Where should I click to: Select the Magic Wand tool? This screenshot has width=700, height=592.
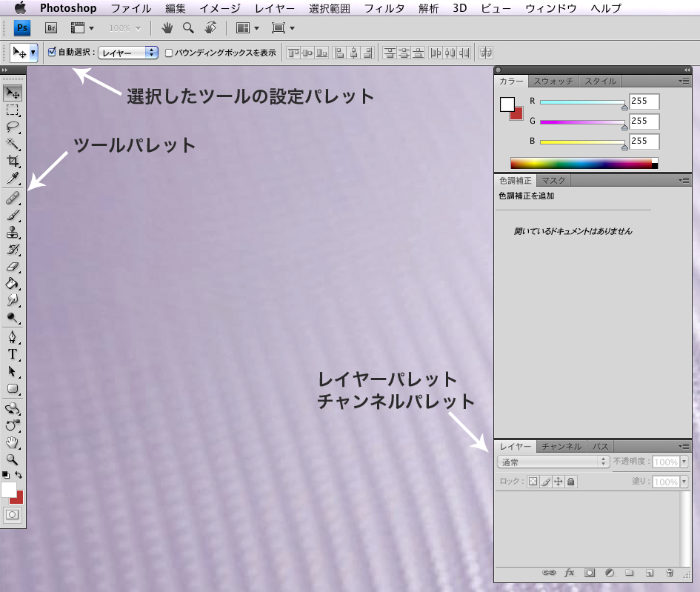pyautogui.click(x=13, y=144)
